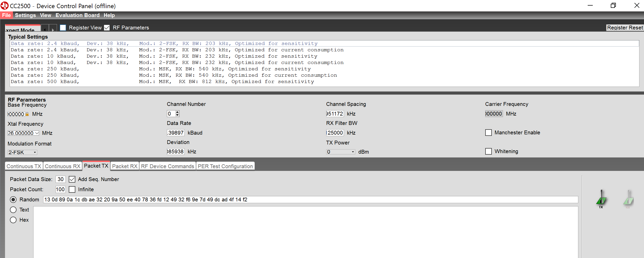This screenshot has height=258, width=644.
Task: Switch to the Continuous TX tab
Action: (24, 166)
